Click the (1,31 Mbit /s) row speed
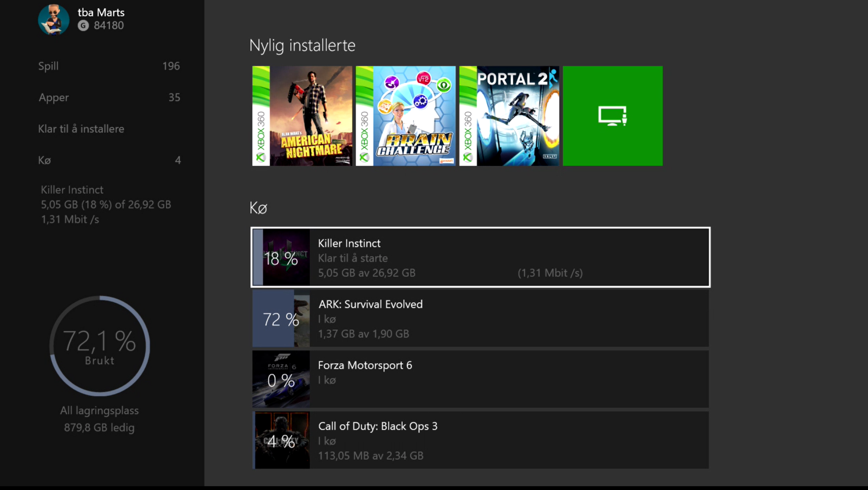Screen dimensions: 868x490 coord(550,273)
